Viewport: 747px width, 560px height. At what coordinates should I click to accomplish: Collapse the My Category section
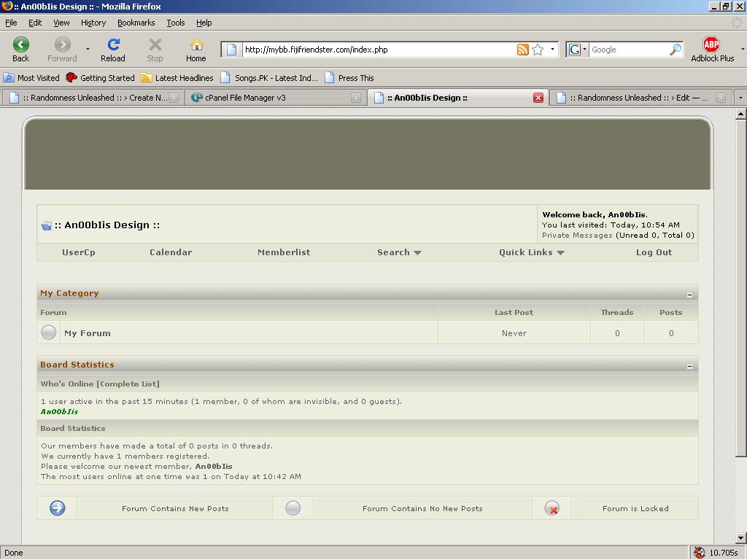point(689,295)
